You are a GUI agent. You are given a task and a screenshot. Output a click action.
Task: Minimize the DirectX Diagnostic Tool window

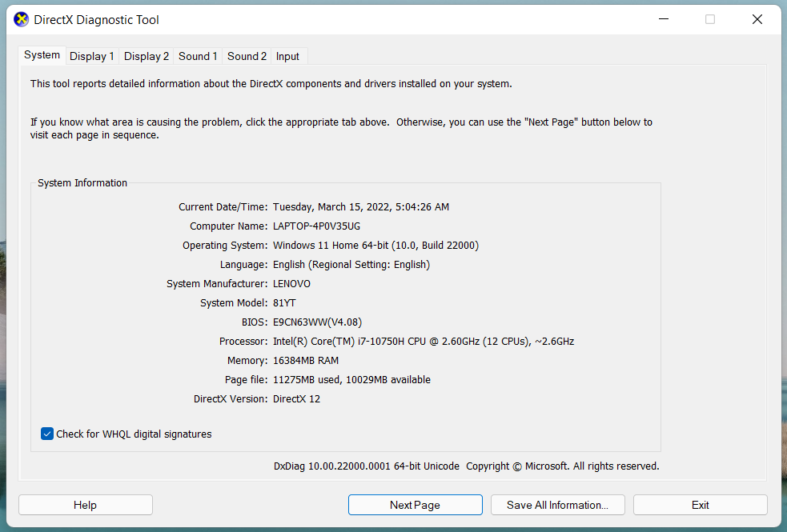tap(662, 20)
